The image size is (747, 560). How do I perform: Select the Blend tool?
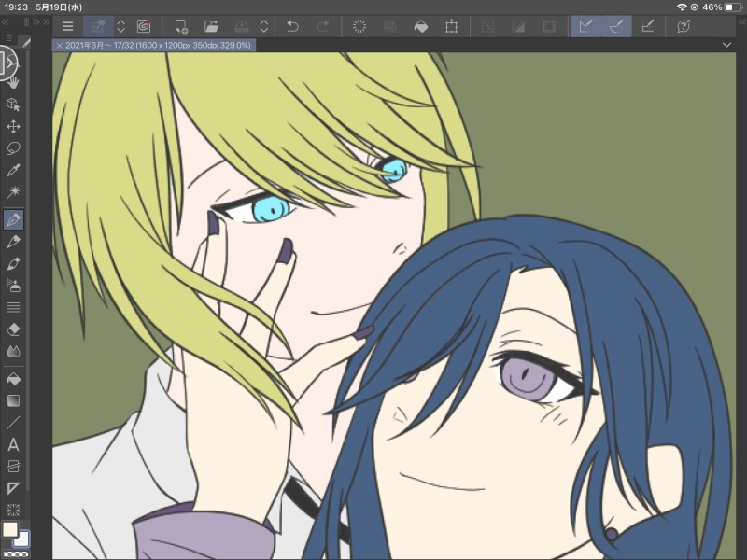13,352
